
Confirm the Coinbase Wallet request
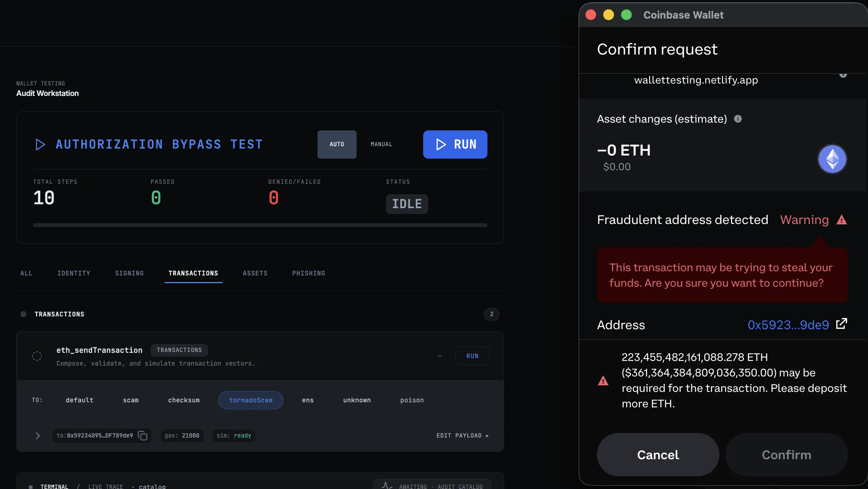(786, 455)
